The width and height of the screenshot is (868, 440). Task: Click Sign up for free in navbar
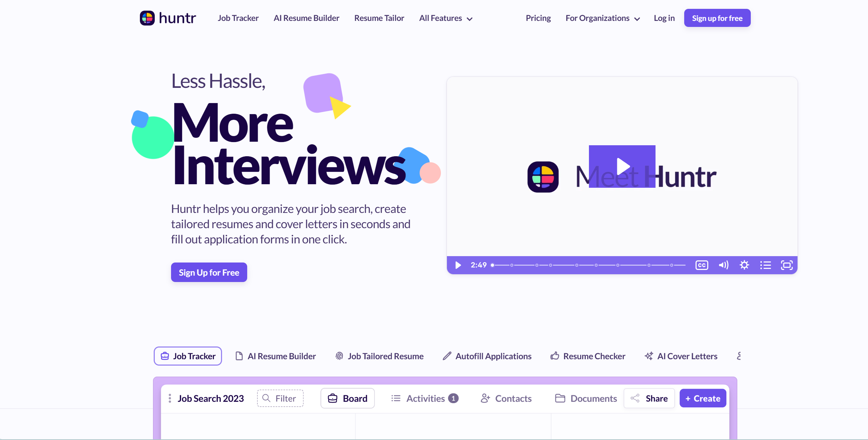coord(717,18)
